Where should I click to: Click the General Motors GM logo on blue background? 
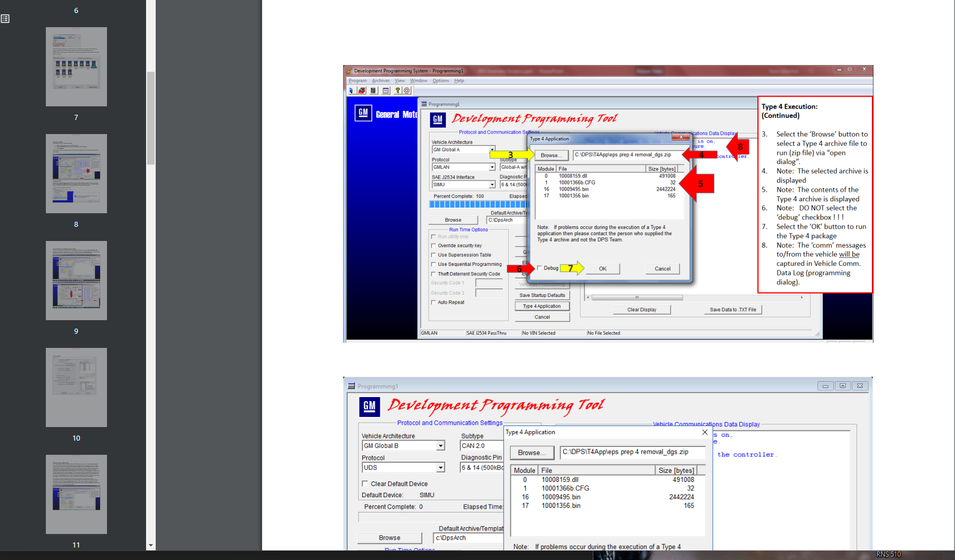pyautogui.click(x=363, y=113)
